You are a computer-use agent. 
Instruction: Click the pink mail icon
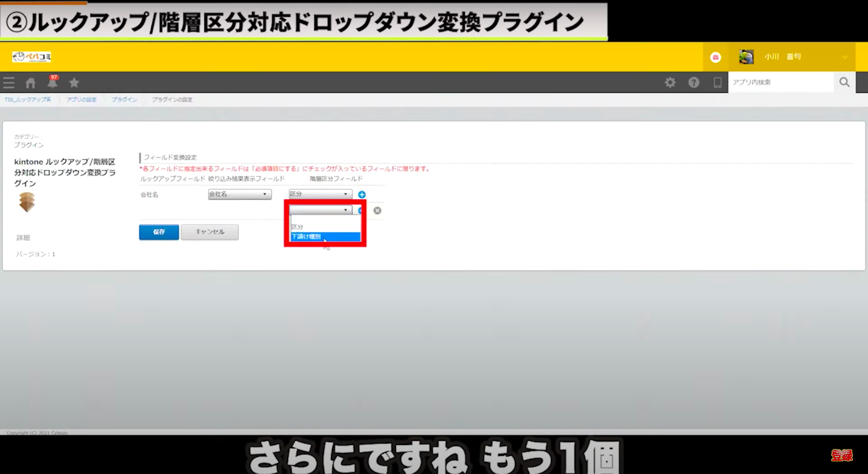point(715,57)
